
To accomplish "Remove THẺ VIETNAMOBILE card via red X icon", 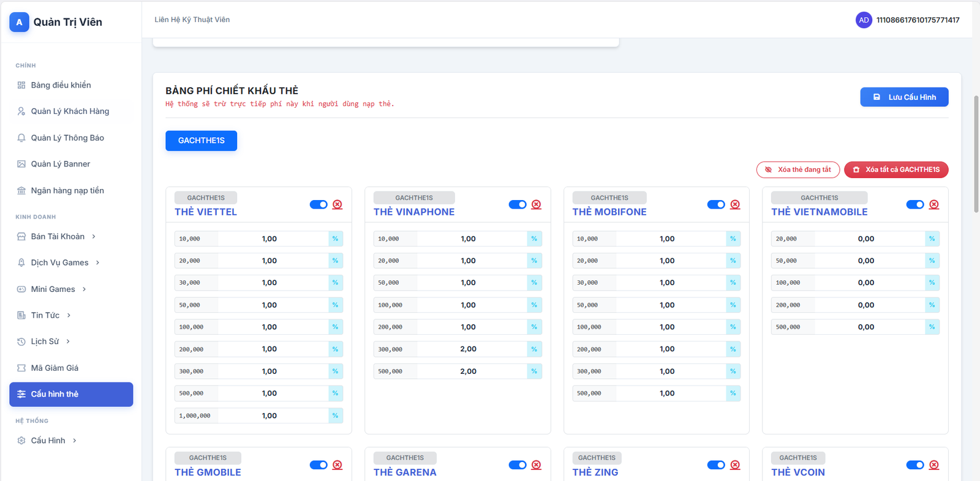I will 934,204.
